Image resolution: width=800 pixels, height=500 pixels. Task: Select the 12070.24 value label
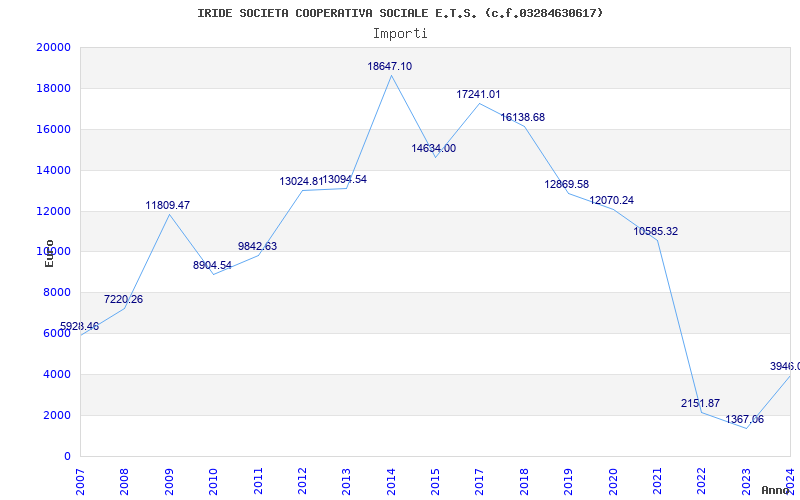612,201
